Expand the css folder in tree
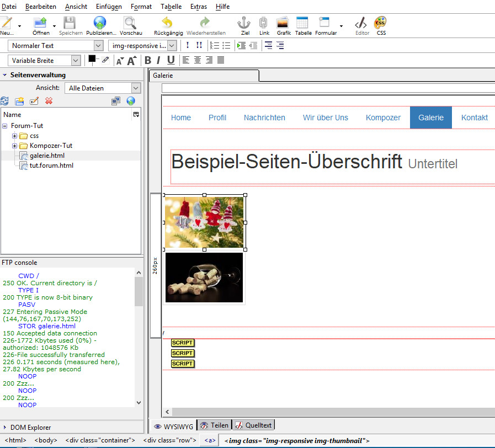Image resolution: width=495 pixels, height=448 pixels. click(x=14, y=136)
